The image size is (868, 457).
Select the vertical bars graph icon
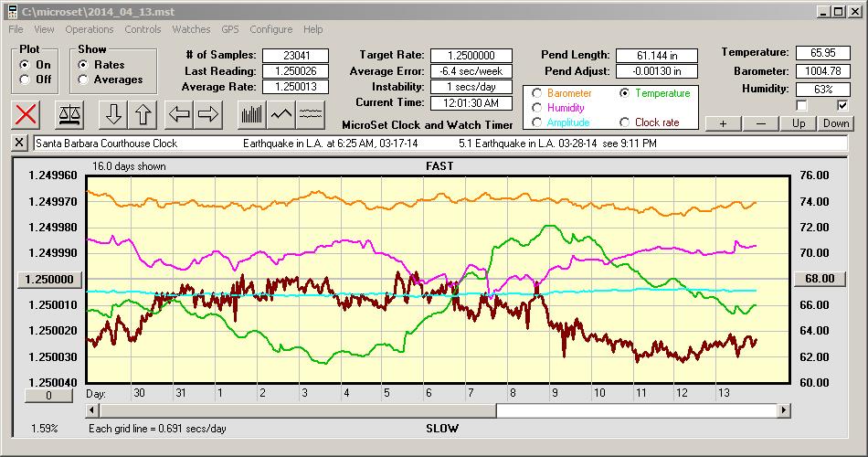251,114
